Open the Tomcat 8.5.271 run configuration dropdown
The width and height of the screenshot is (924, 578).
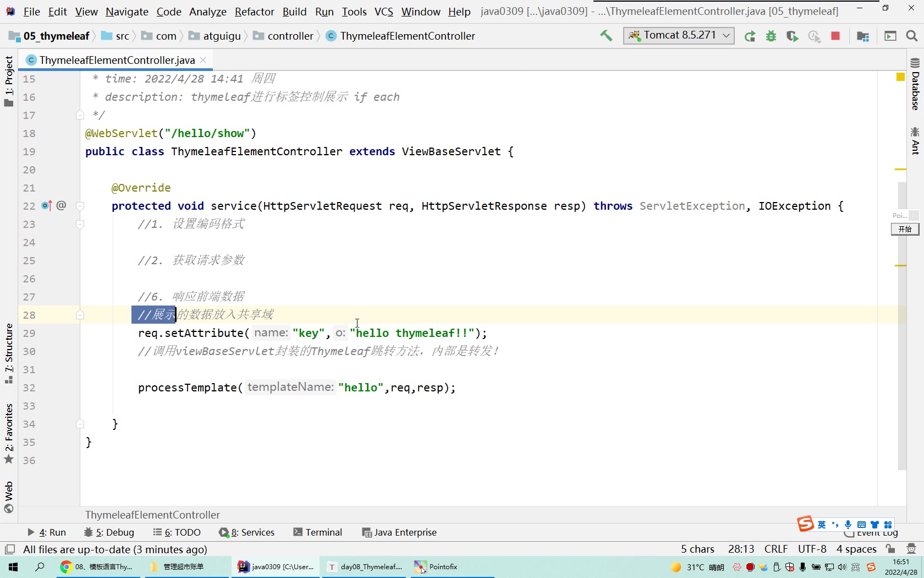[x=679, y=36]
